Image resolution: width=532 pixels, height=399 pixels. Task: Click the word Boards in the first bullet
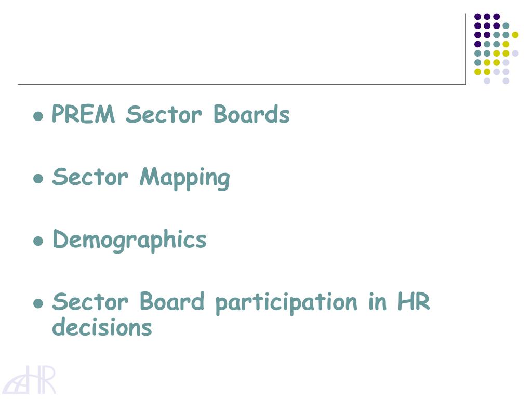pos(251,114)
